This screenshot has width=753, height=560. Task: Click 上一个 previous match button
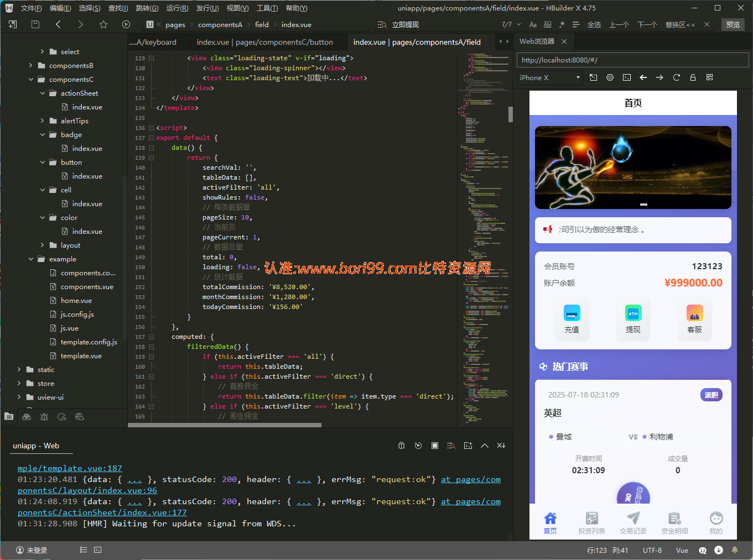pos(619,24)
